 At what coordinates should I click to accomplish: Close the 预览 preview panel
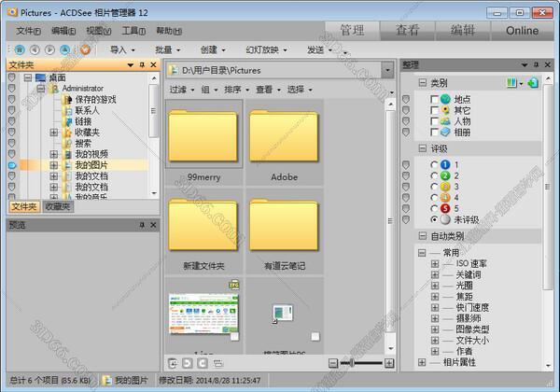(154, 225)
